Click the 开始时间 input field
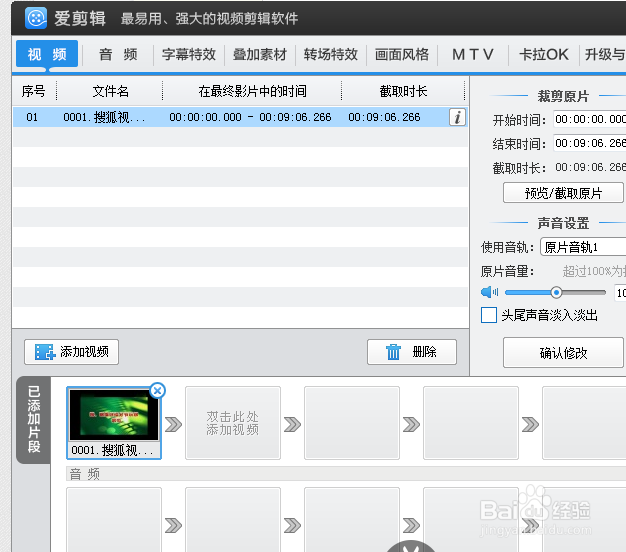The image size is (626, 552). click(x=590, y=119)
